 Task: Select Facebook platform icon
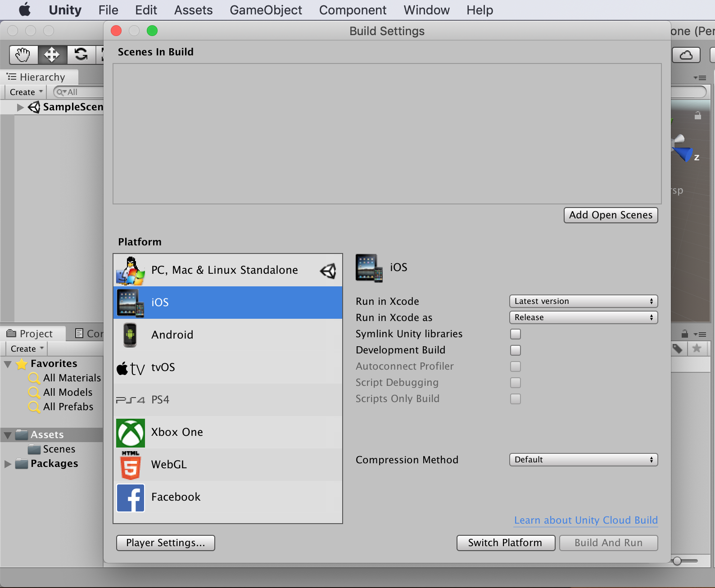point(131,498)
